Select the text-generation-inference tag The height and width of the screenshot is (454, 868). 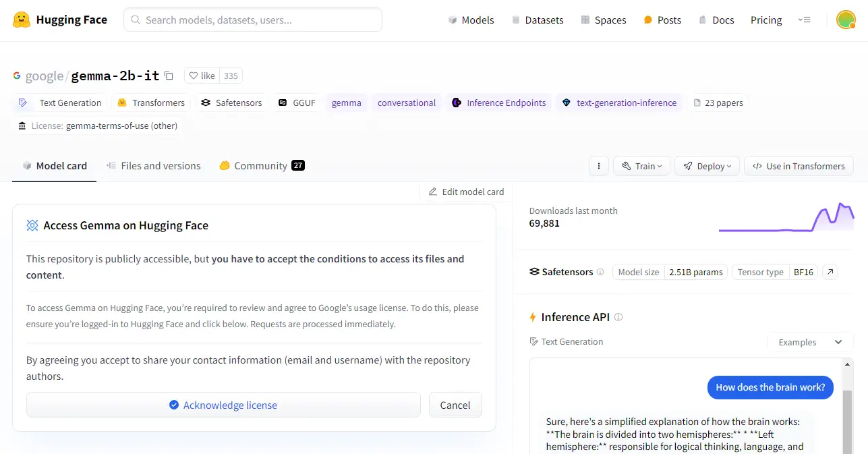pos(619,103)
